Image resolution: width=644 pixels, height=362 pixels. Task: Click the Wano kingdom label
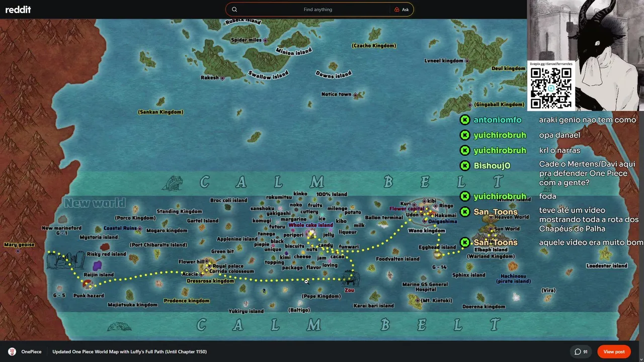pyautogui.click(x=427, y=231)
